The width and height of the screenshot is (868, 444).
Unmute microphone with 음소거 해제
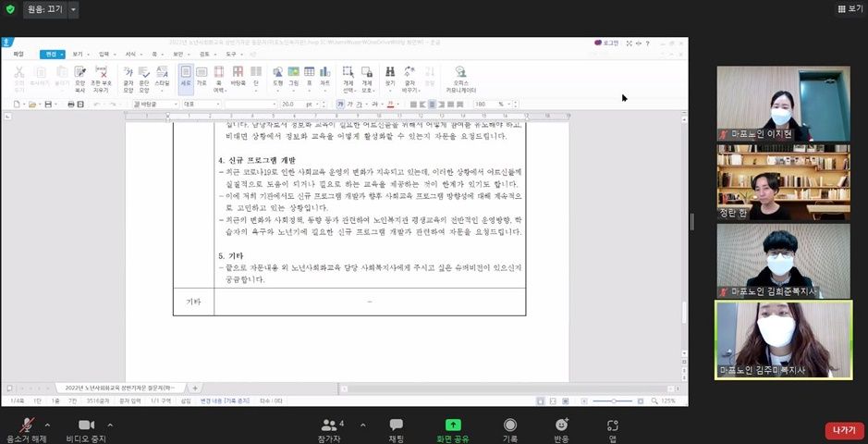pos(26,430)
